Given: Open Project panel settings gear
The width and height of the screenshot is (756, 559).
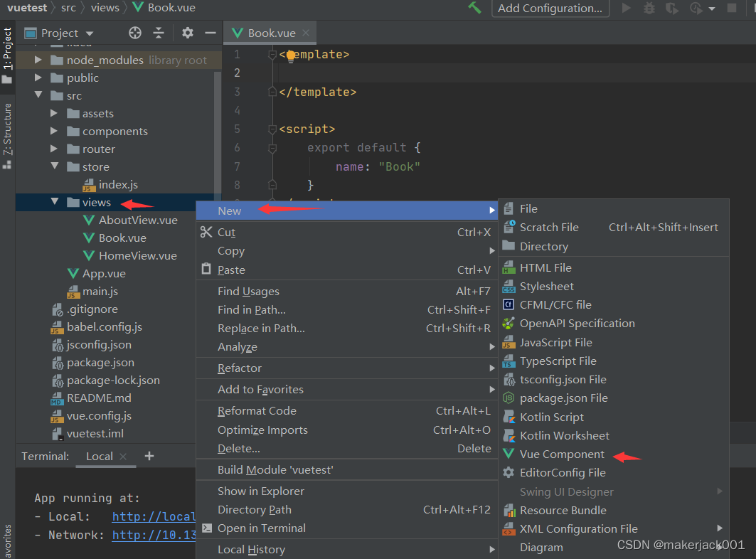Looking at the screenshot, I should [x=188, y=33].
